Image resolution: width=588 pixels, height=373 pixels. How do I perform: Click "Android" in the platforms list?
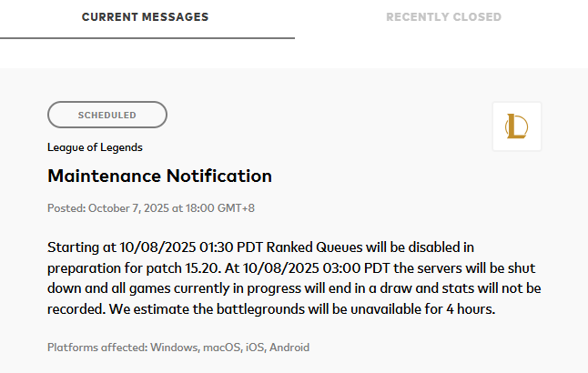[x=290, y=348]
